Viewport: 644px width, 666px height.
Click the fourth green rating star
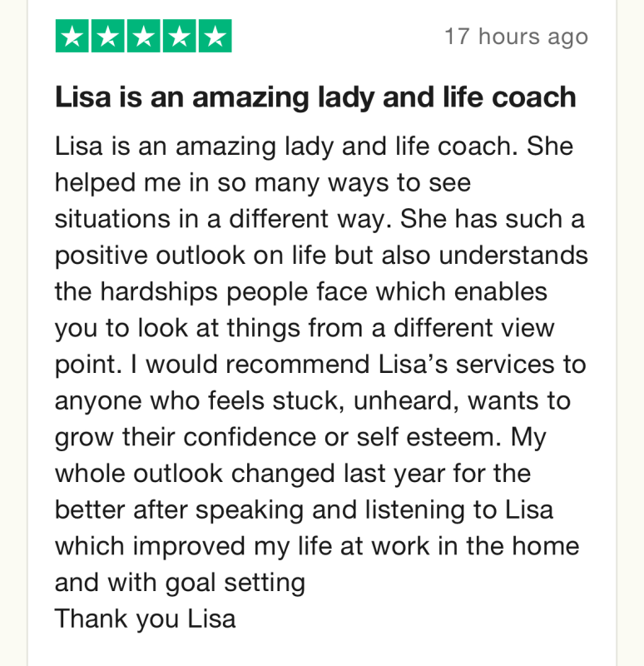(x=180, y=36)
